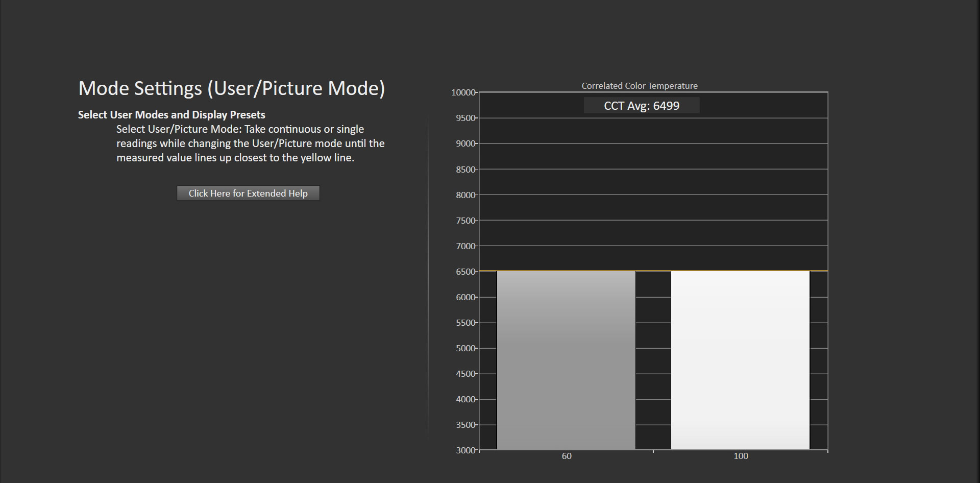Viewport: 980px width, 483px height.
Task: Click the Mode Settings page heading
Action: (231, 88)
